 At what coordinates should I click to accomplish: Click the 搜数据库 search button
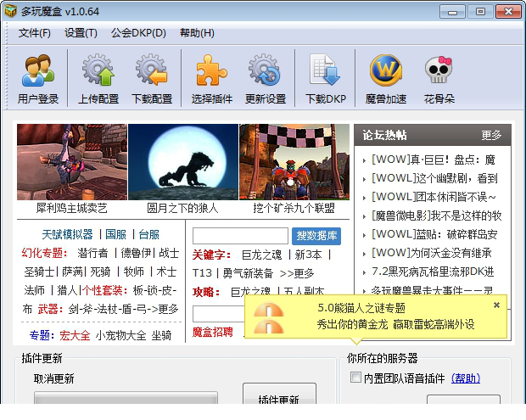[316, 236]
